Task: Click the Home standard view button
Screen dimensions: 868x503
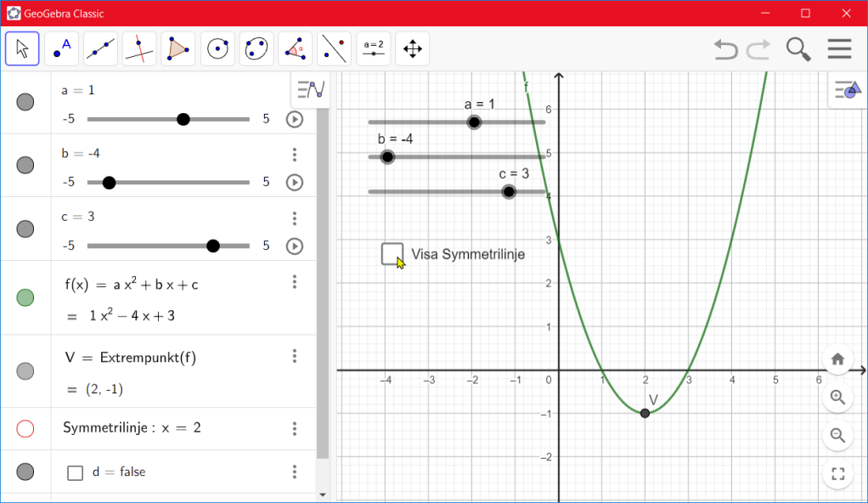Action: 837,359
